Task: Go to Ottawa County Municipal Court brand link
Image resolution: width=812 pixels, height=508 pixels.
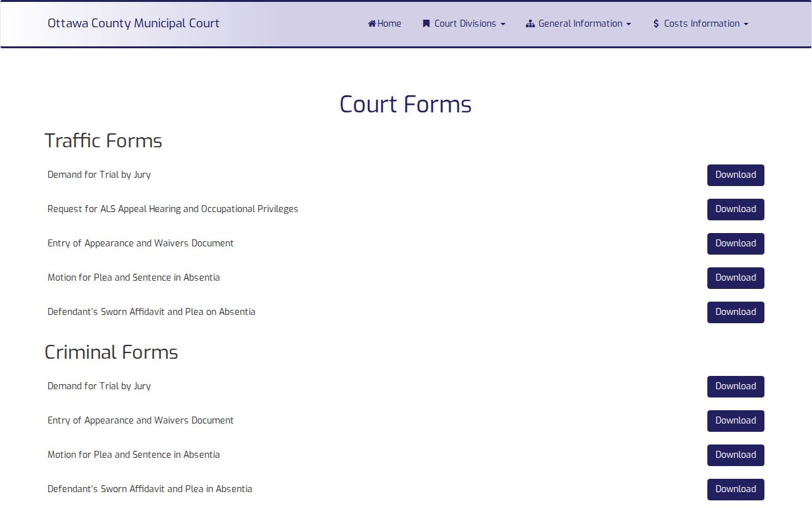Action: click(x=133, y=23)
